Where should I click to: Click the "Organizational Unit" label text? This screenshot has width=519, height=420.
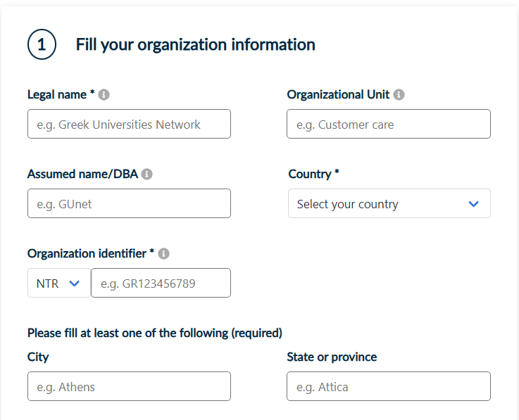(338, 94)
